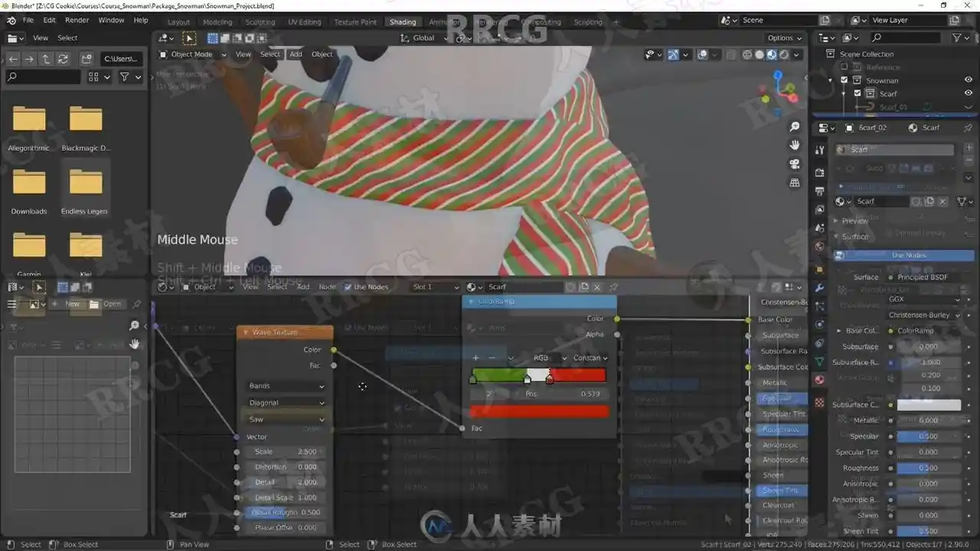Screen dimensions: 980x551
Task: Open the Tool properties tab icon
Action: tap(820, 150)
